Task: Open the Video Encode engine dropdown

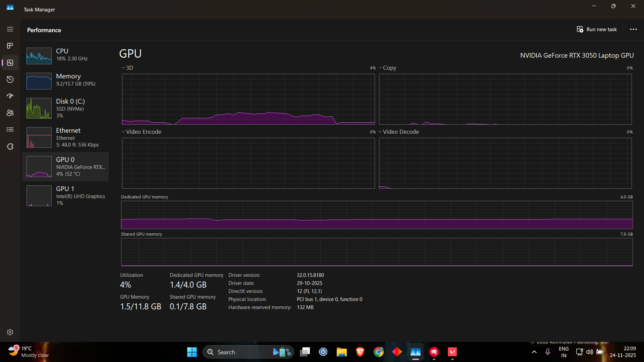Action: [x=141, y=132]
